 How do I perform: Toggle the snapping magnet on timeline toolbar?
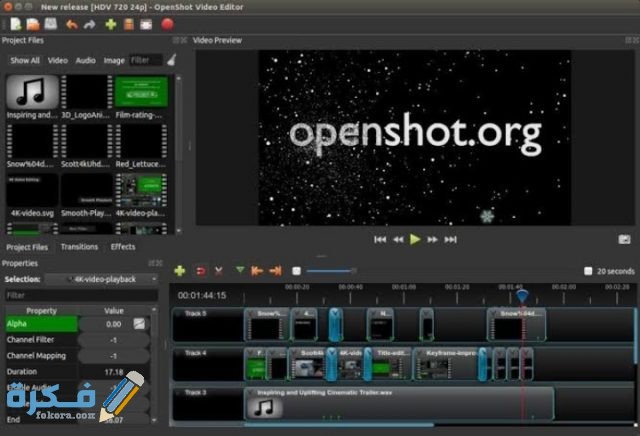click(x=200, y=270)
